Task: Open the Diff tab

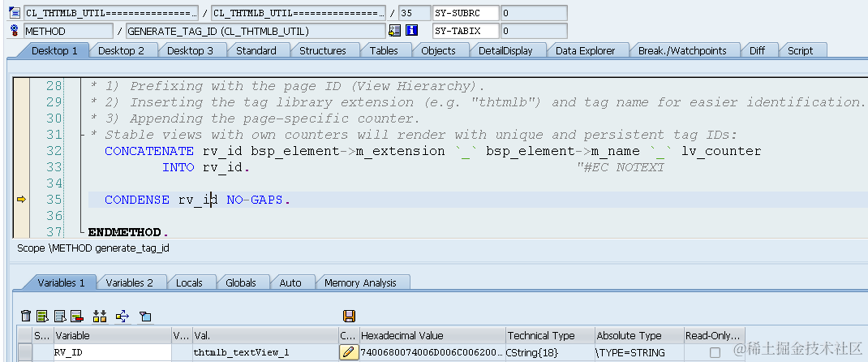Action: point(757,50)
